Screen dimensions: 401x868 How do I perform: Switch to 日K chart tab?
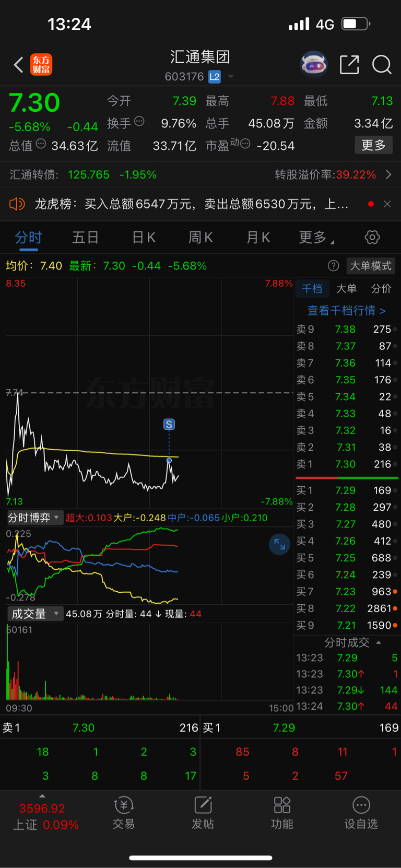144,238
